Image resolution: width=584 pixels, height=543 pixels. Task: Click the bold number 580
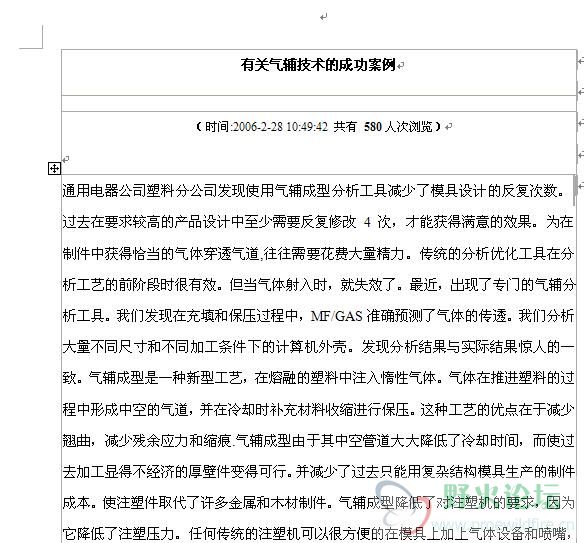373,127
